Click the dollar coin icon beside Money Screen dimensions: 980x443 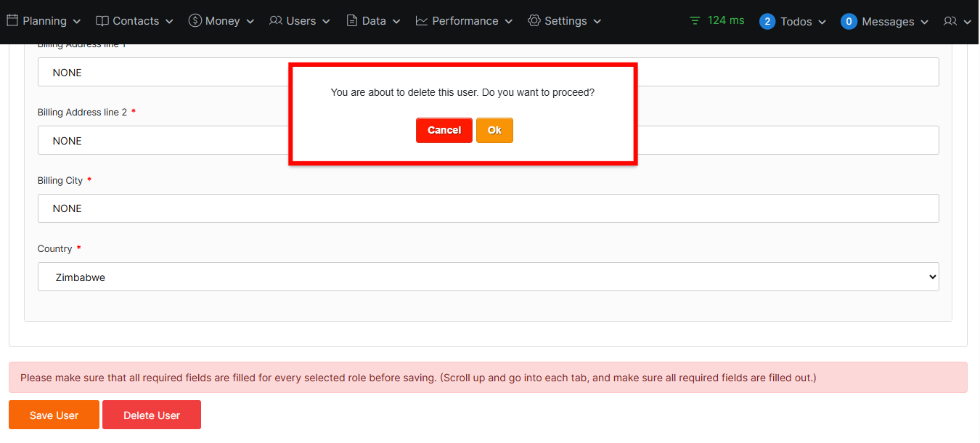195,21
